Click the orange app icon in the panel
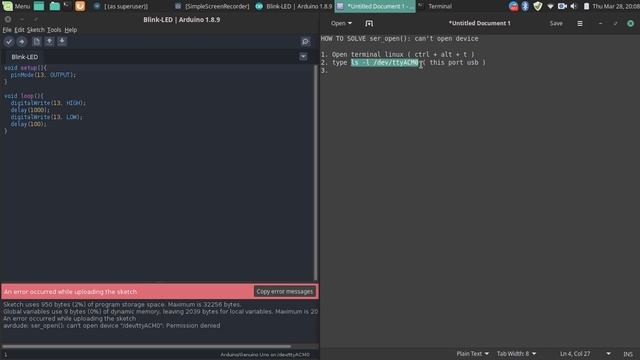This screenshot has height=360, width=640. pos(80,6)
